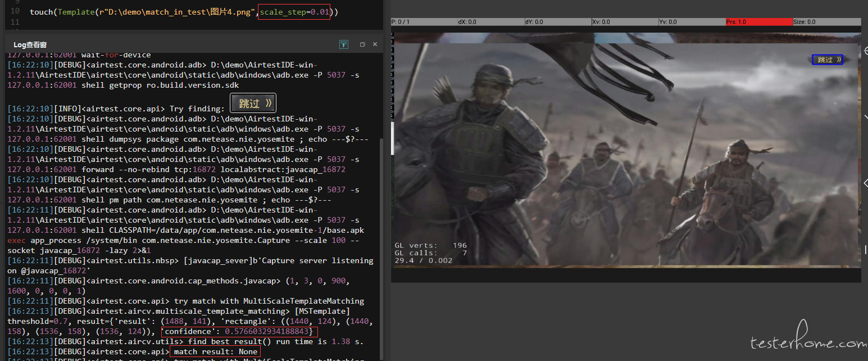This screenshot has height=361, width=868.
Task: Click scale_step=0.01 in the code line
Action: click(x=294, y=12)
